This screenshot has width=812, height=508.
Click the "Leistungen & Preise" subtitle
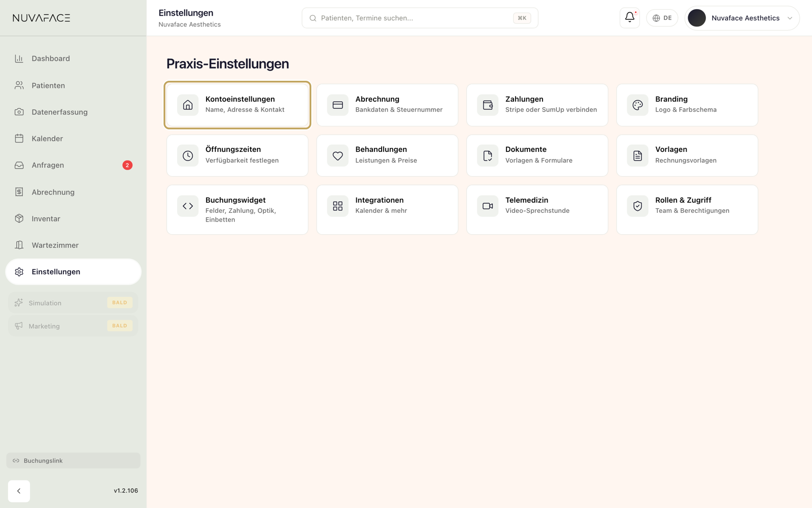pyautogui.click(x=386, y=161)
